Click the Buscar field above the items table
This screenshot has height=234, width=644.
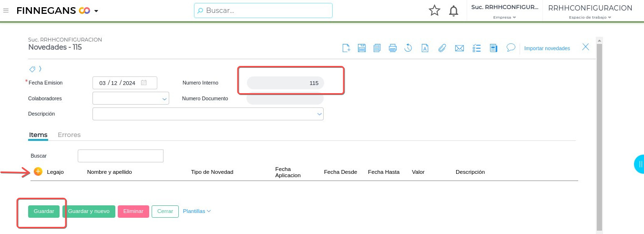(x=120, y=156)
